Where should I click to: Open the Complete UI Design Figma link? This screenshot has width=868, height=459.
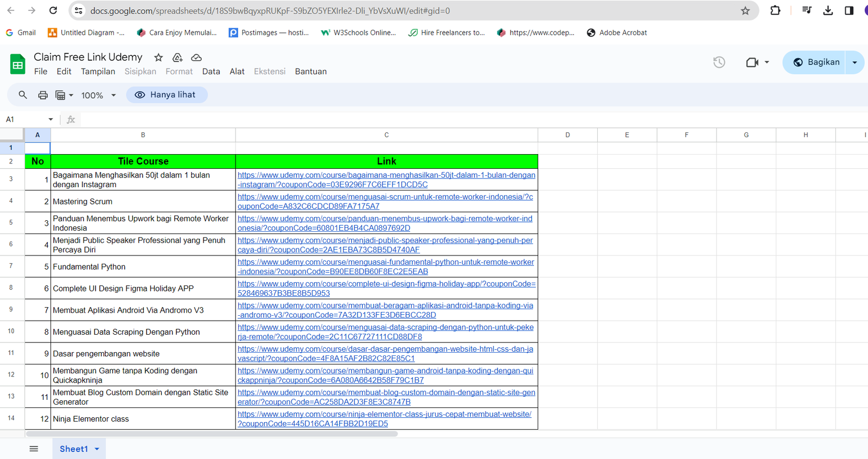tap(386, 288)
